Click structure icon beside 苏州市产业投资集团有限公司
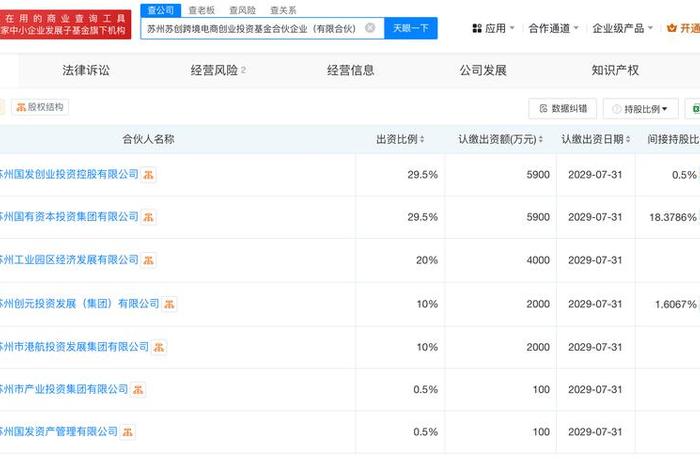 138,390
